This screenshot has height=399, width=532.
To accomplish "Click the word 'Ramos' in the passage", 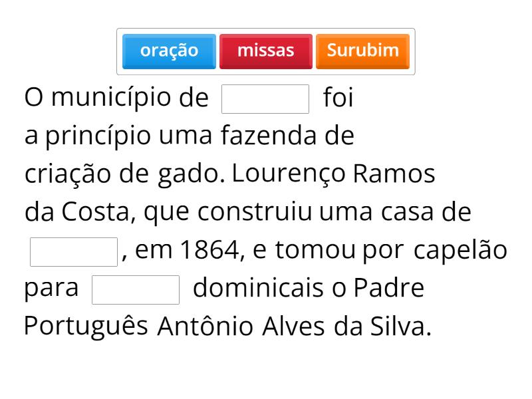I will [x=394, y=174].
